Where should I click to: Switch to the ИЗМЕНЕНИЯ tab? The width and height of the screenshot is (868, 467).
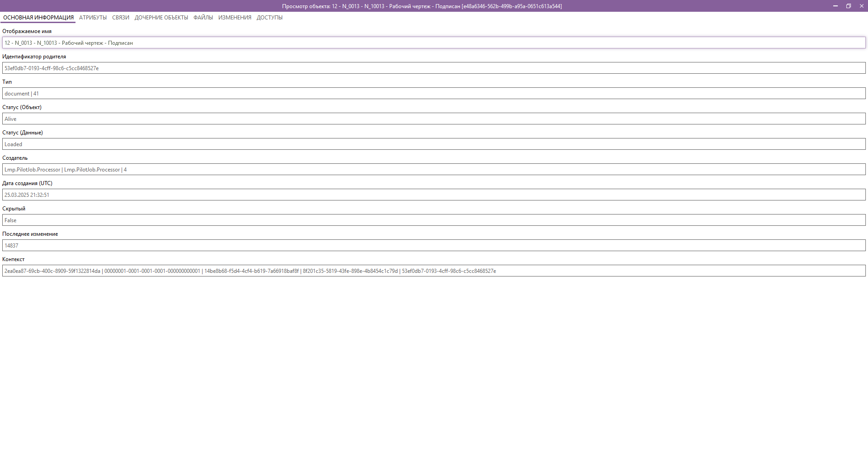coord(234,17)
